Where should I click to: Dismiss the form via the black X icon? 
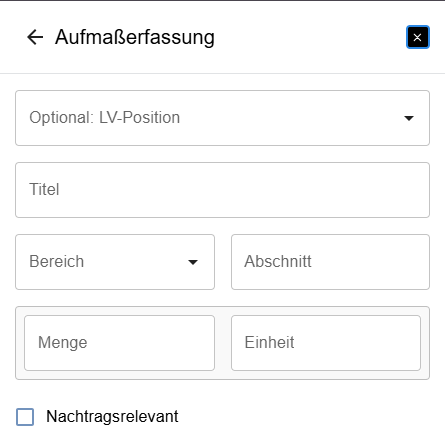418,37
